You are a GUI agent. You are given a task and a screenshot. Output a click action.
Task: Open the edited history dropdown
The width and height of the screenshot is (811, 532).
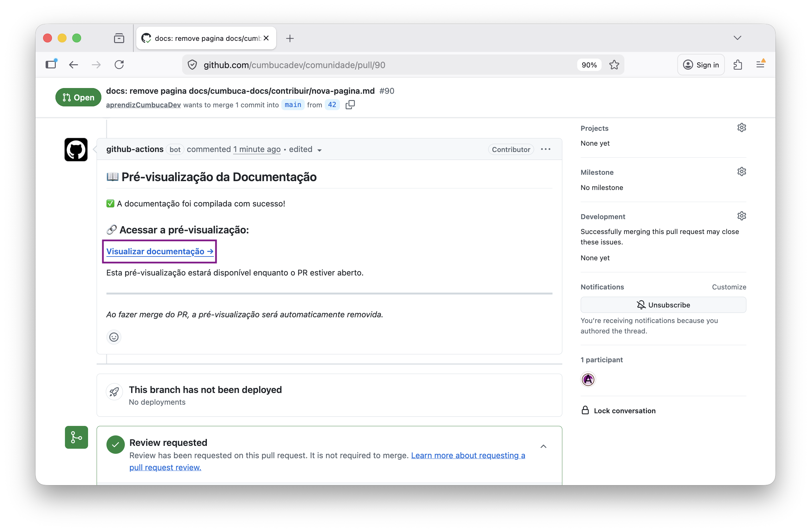[x=305, y=149]
